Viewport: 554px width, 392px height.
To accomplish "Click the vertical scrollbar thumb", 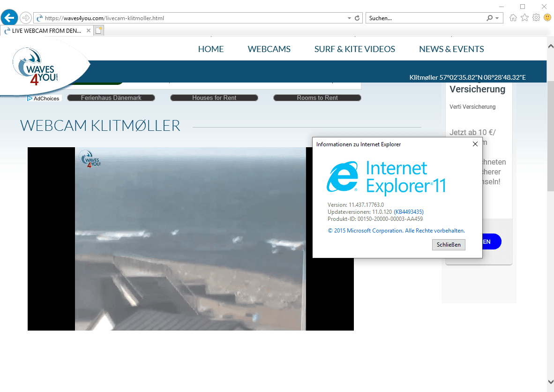I will [x=550, y=136].
